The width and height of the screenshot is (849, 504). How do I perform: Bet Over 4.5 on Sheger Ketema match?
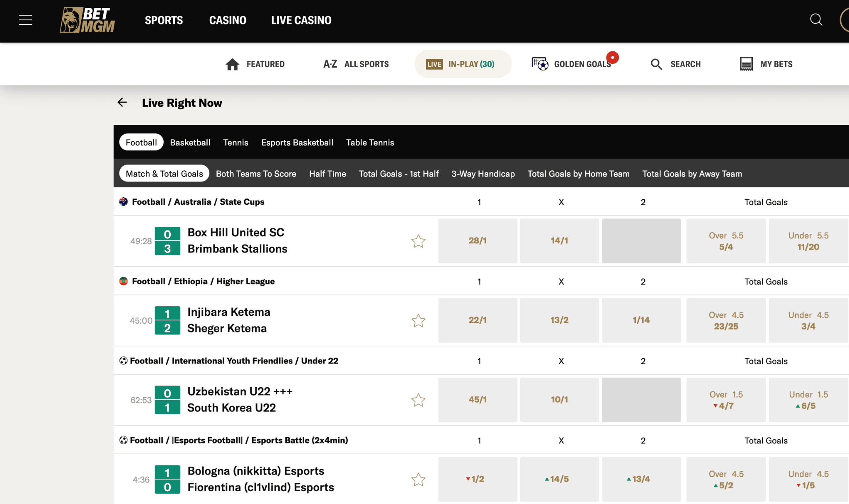click(x=725, y=320)
